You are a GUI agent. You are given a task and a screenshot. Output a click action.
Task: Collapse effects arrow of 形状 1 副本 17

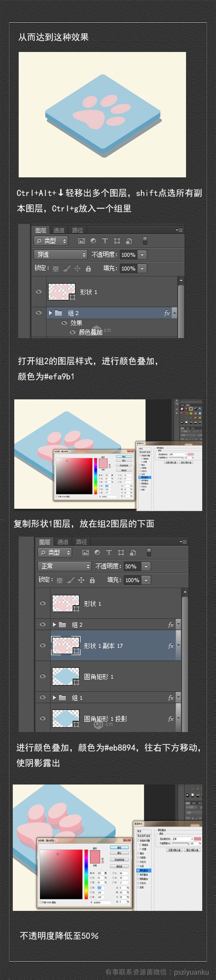pyautogui.click(x=178, y=646)
